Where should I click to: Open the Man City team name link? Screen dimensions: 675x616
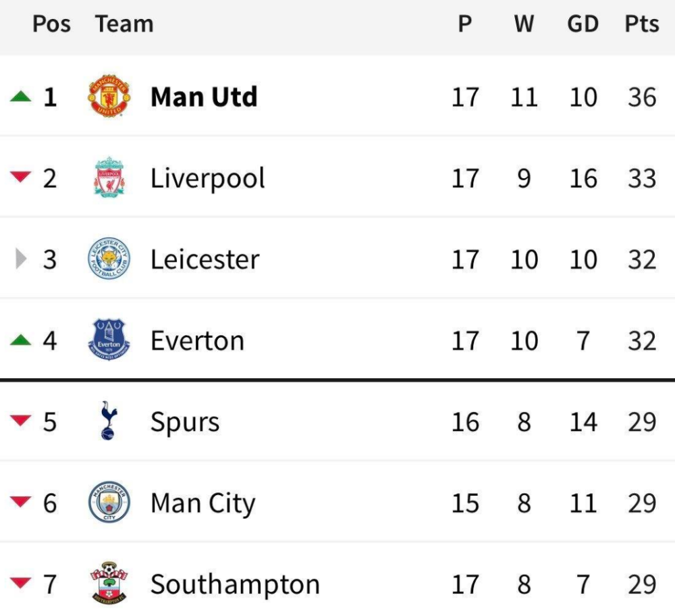tap(202, 504)
